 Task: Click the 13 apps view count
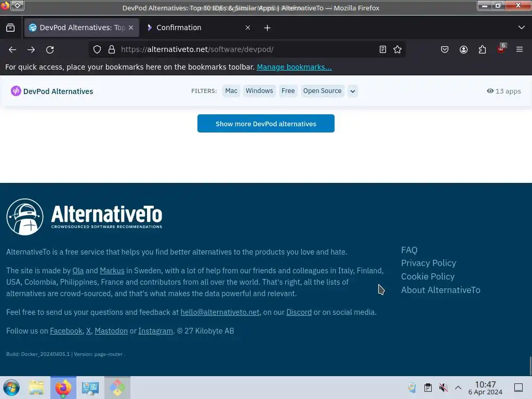pyautogui.click(x=504, y=91)
